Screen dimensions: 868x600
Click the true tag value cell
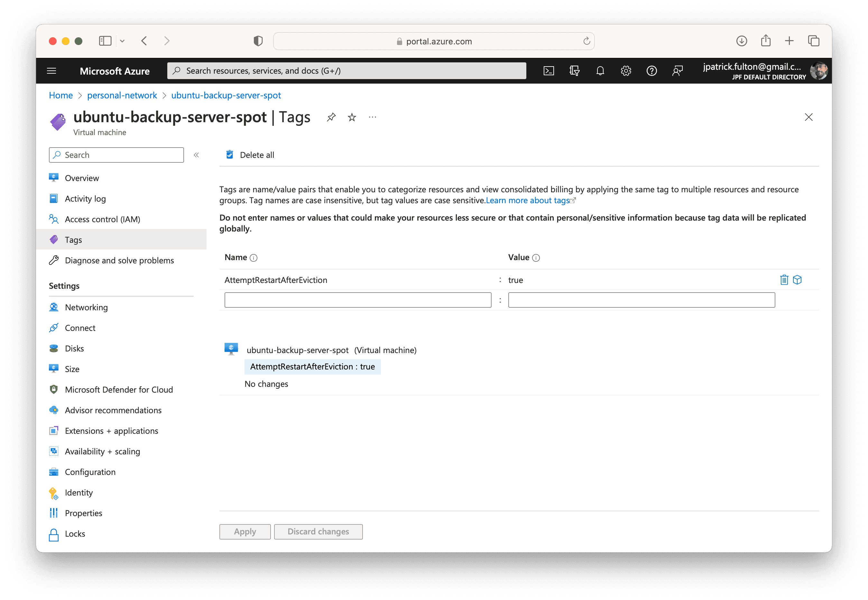point(515,280)
